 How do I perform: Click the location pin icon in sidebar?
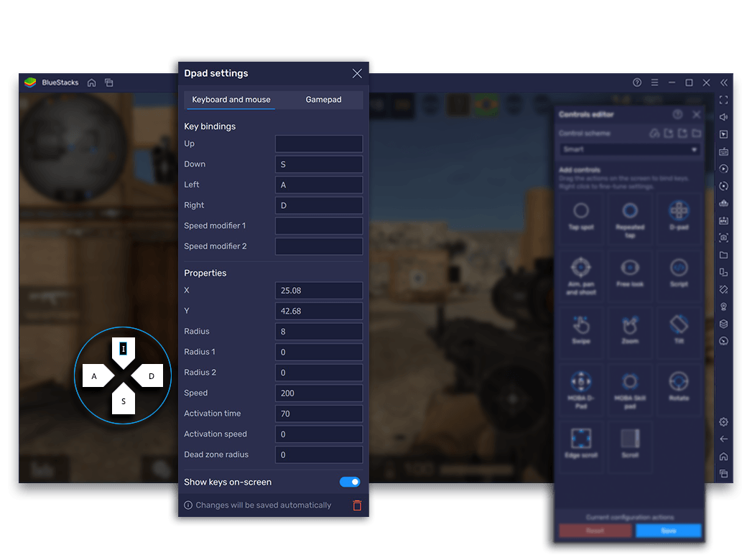click(724, 307)
